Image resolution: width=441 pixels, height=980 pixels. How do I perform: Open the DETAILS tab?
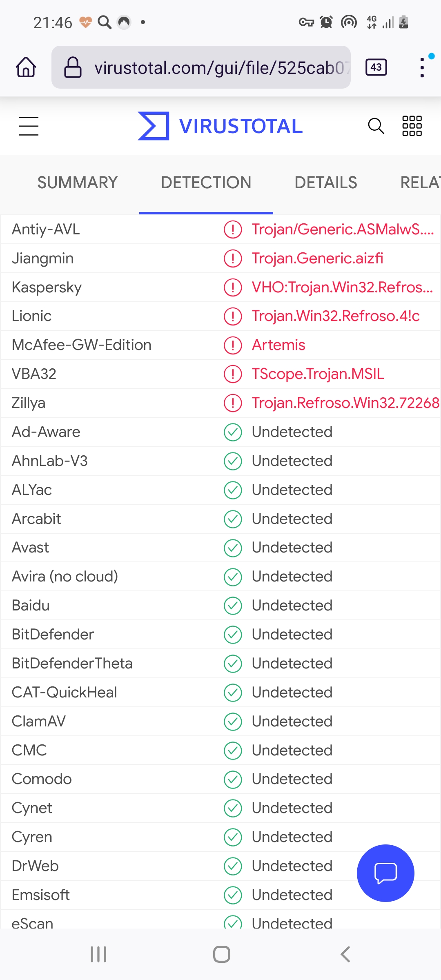[x=326, y=183]
